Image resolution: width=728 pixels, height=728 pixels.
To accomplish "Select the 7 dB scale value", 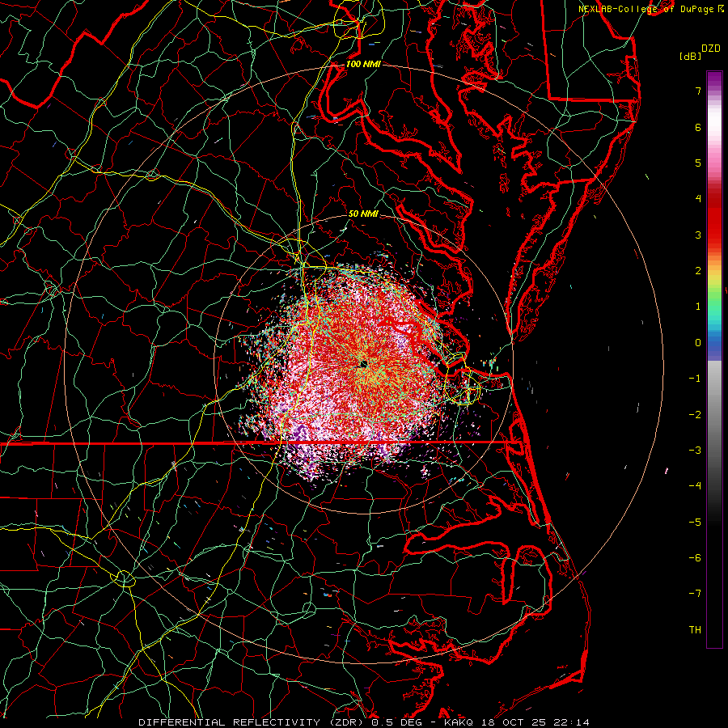I will (698, 91).
